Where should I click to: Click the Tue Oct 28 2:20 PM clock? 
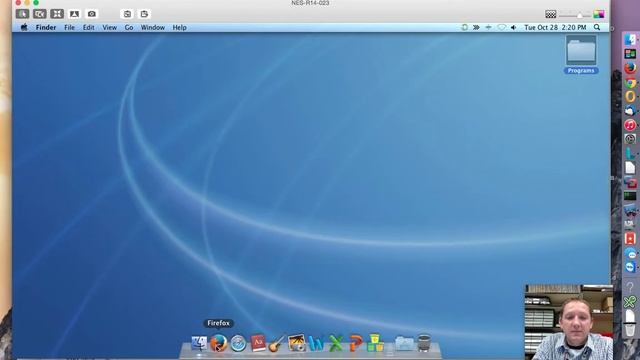point(555,27)
